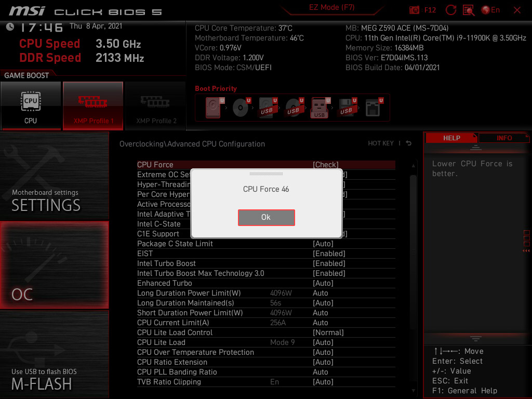The image size is (532, 399).
Task: Grab the CPU Force dialog title grip
Action: [x=267, y=174]
